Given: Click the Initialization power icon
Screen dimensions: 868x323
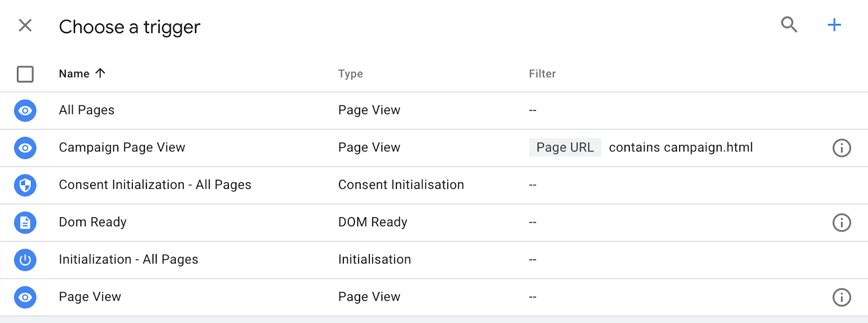Looking at the screenshot, I should click(25, 260).
